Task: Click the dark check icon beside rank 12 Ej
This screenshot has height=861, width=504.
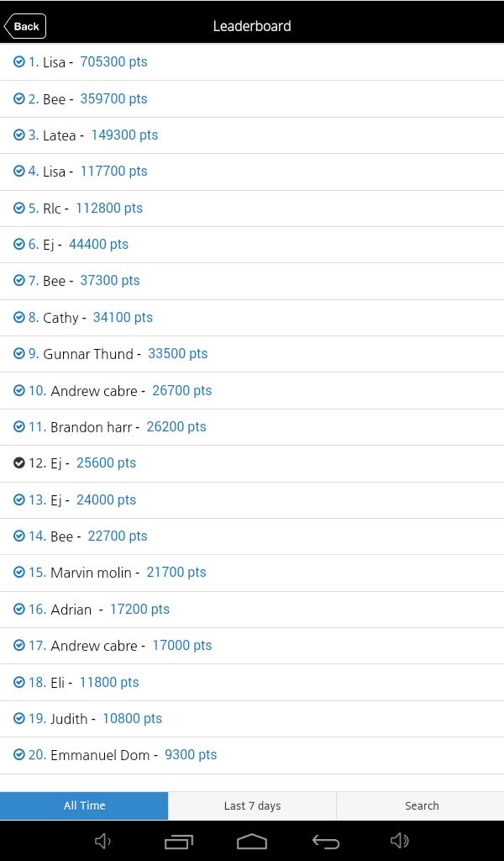Action: point(19,463)
